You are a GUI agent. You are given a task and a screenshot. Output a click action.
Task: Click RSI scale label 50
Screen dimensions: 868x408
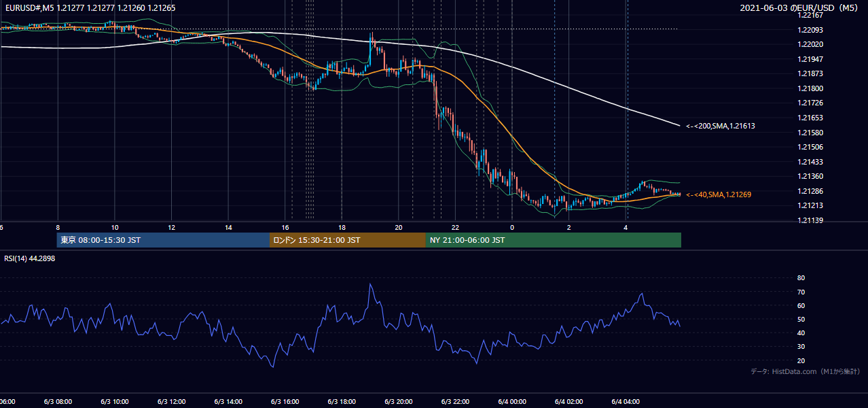[x=801, y=319]
